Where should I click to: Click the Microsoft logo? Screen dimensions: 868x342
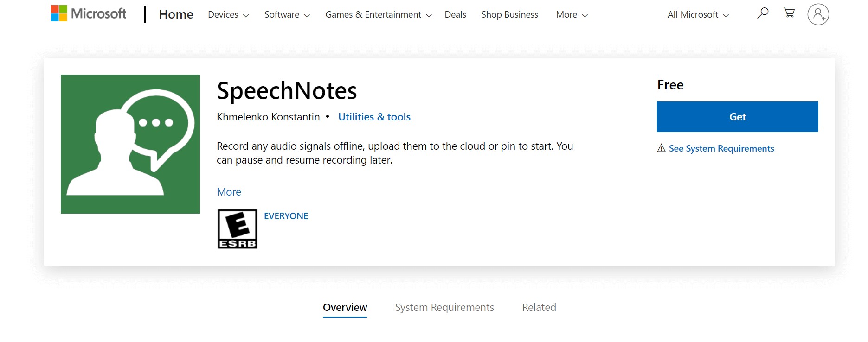click(x=88, y=14)
